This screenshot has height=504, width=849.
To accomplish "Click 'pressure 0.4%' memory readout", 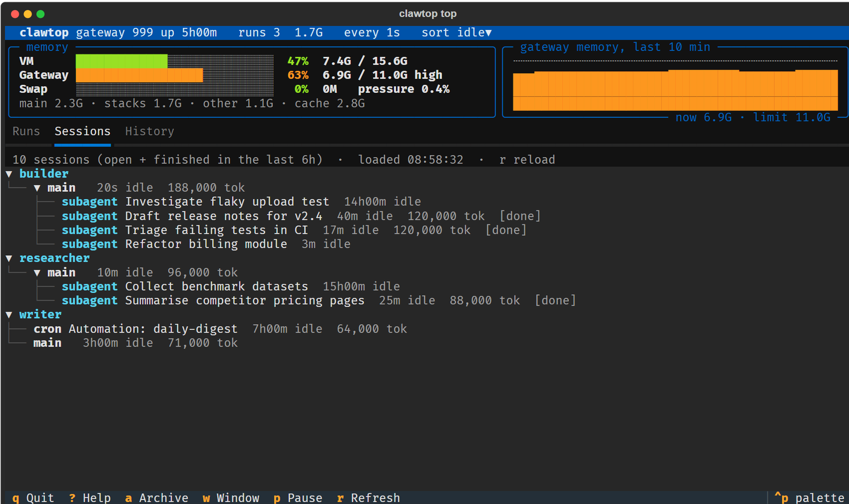I will point(404,89).
